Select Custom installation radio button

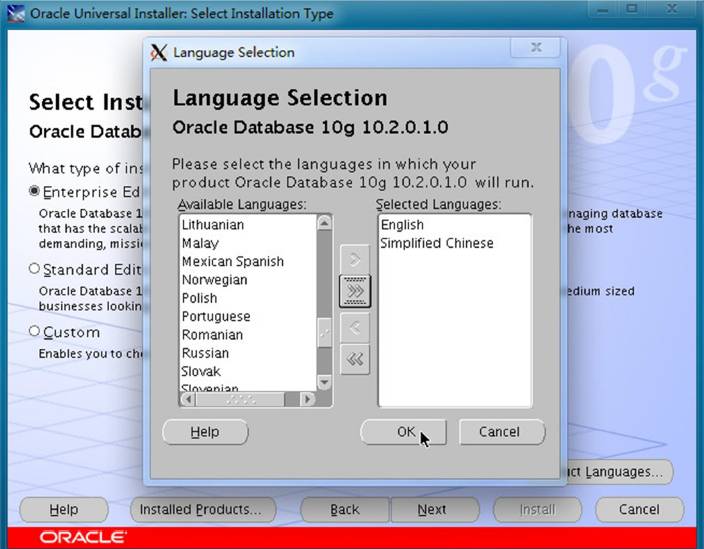tap(34, 331)
